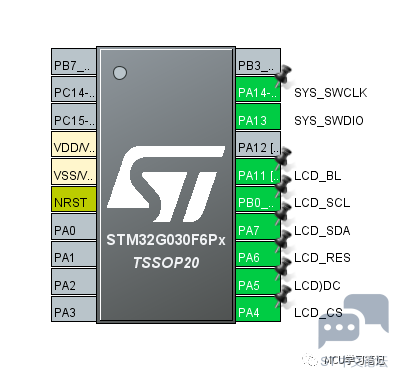Viewport: 397px width, 377px height.
Task: Click the pushpin icon on PA7
Action: (x=283, y=212)
